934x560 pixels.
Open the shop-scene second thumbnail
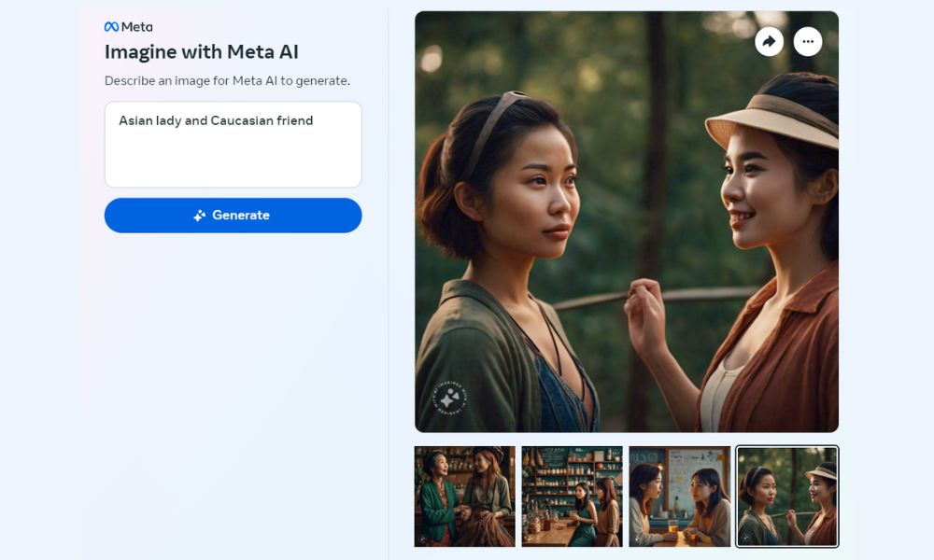pyautogui.click(x=572, y=496)
